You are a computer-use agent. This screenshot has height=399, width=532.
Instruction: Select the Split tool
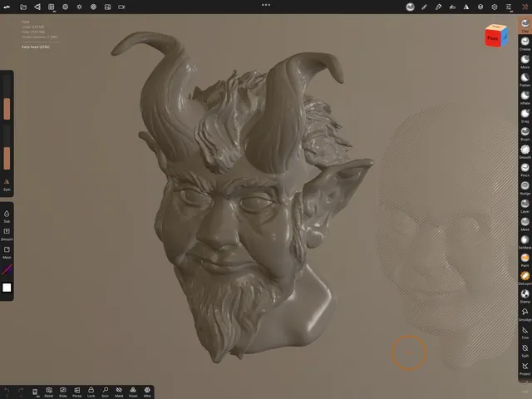coord(525,350)
